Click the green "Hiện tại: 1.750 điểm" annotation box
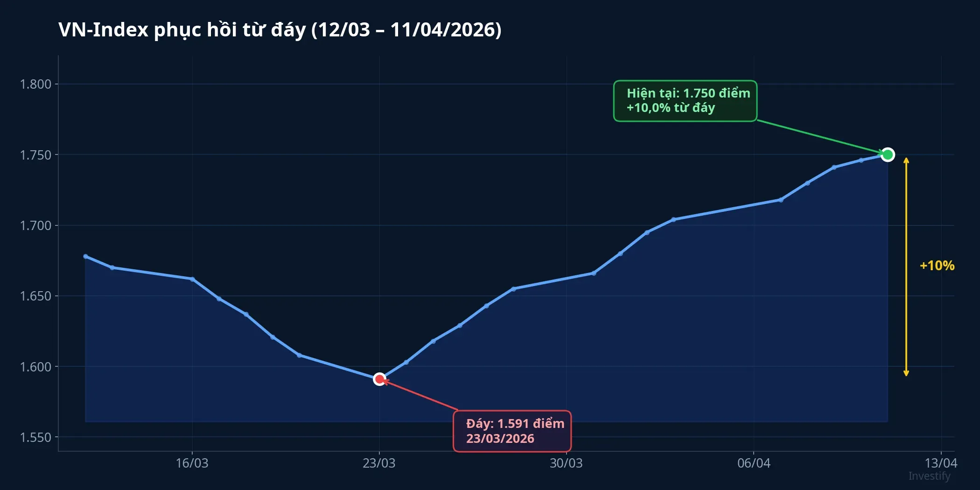 (x=685, y=101)
